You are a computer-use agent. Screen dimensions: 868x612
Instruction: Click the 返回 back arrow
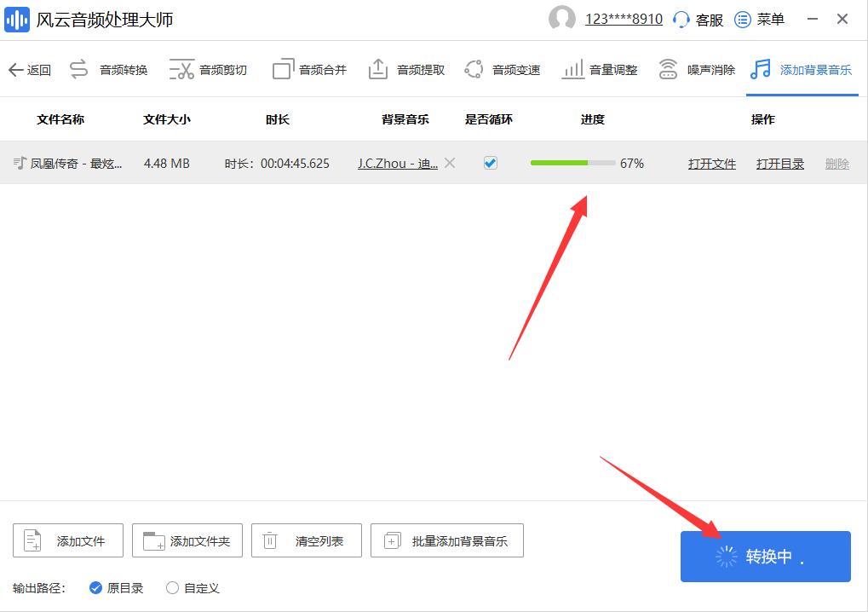(x=29, y=68)
